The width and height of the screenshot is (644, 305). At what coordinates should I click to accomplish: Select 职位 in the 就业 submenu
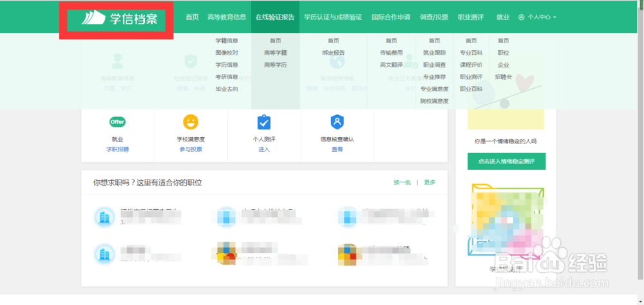503,53
